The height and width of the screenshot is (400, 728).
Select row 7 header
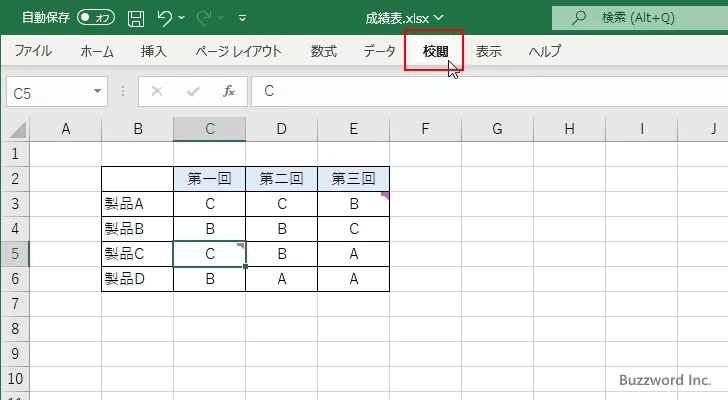[15, 304]
